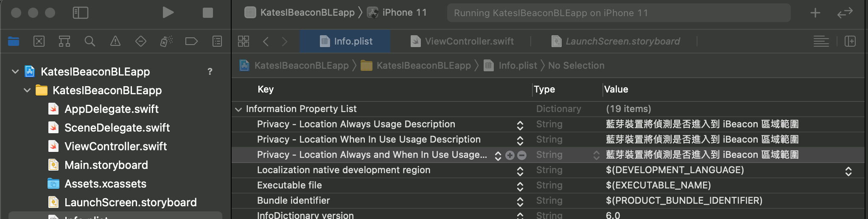Toggle the navigator sidebar visibility

point(81,13)
